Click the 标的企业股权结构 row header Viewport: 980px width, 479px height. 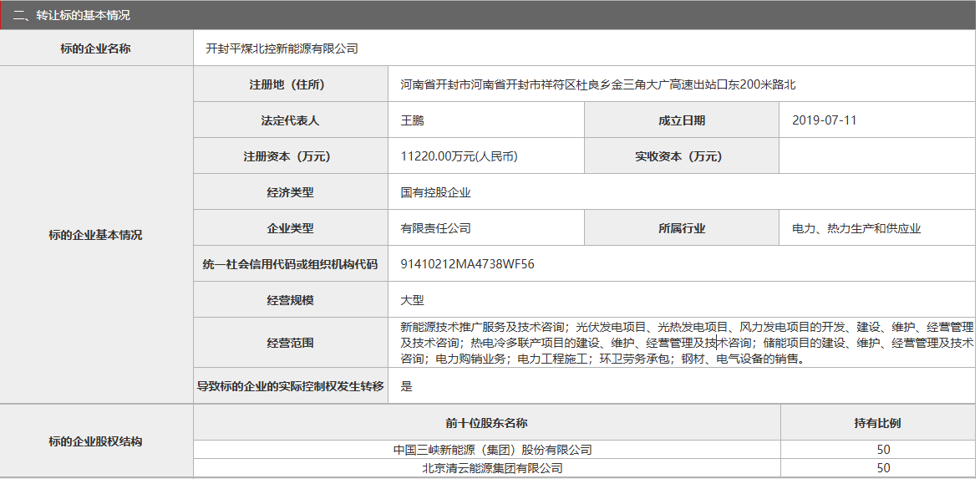point(96,441)
